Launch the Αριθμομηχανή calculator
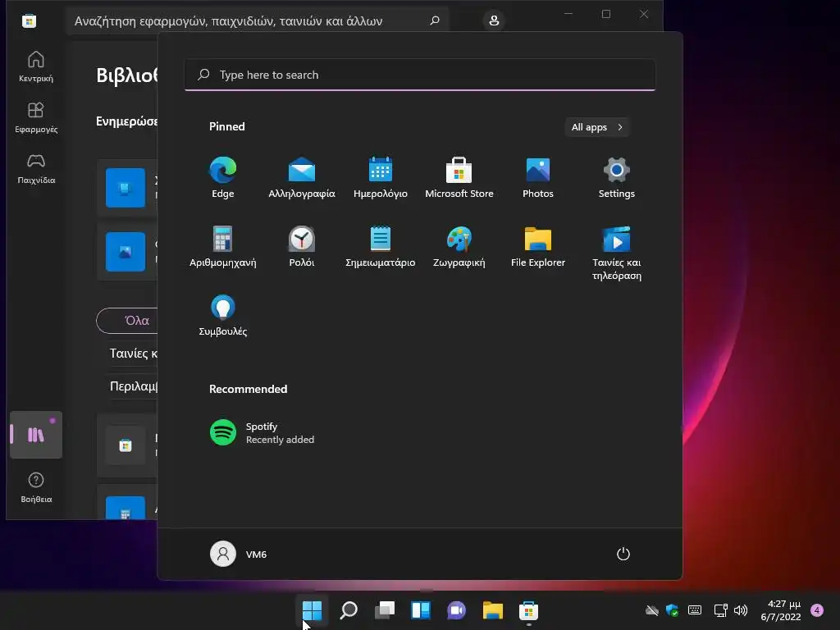Image resolution: width=840 pixels, height=630 pixels. pyautogui.click(x=223, y=246)
